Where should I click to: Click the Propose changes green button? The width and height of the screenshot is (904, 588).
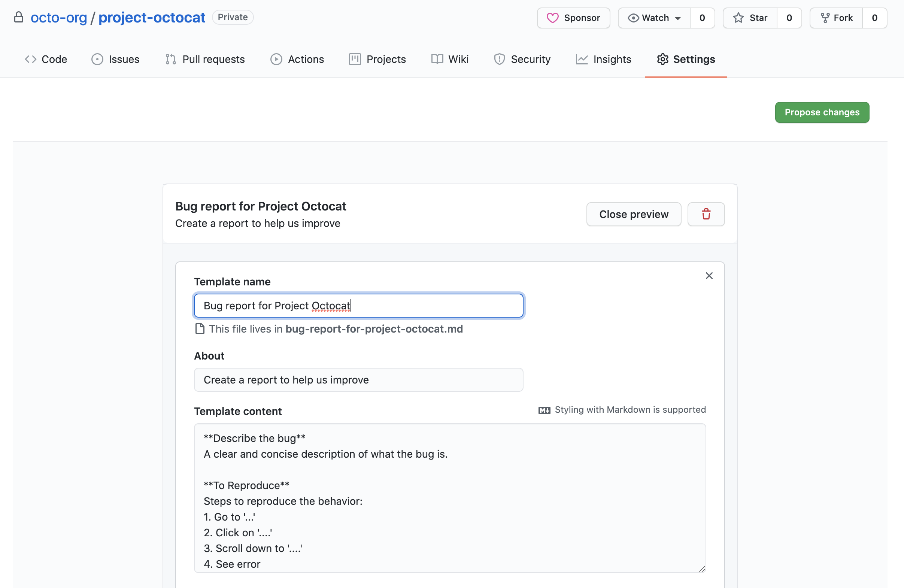pyautogui.click(x=822, y=112)
